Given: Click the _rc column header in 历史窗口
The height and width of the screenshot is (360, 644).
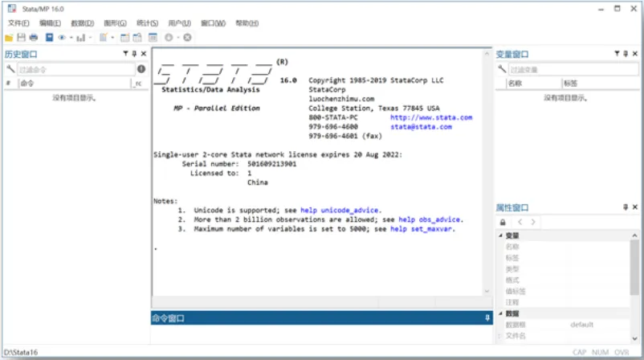Looking at the screenshot, I should point(139,84).
